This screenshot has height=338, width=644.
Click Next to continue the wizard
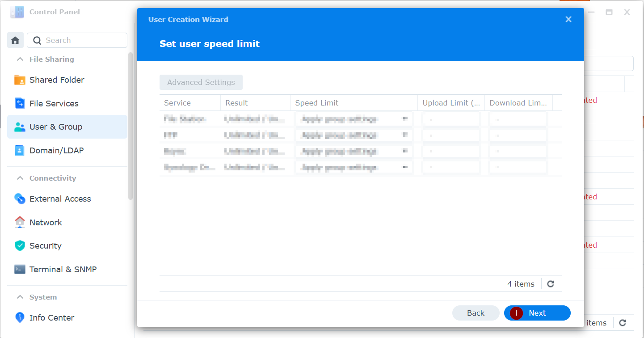[x=537, y=313]
